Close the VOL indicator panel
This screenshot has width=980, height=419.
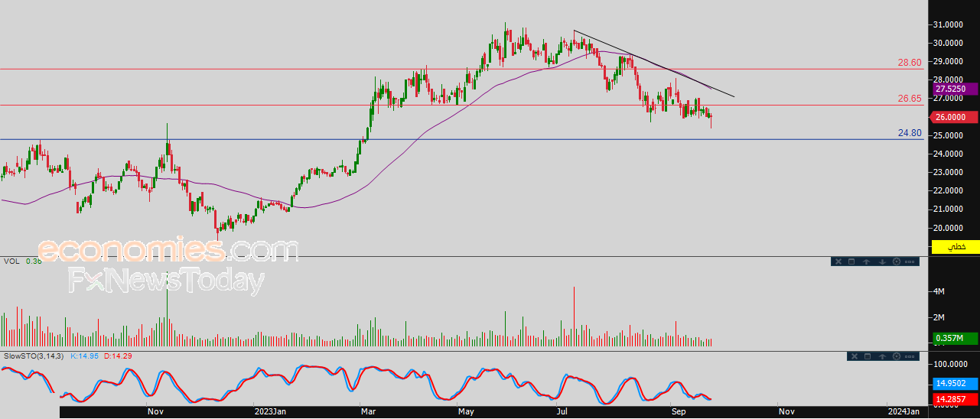(838, 261)
